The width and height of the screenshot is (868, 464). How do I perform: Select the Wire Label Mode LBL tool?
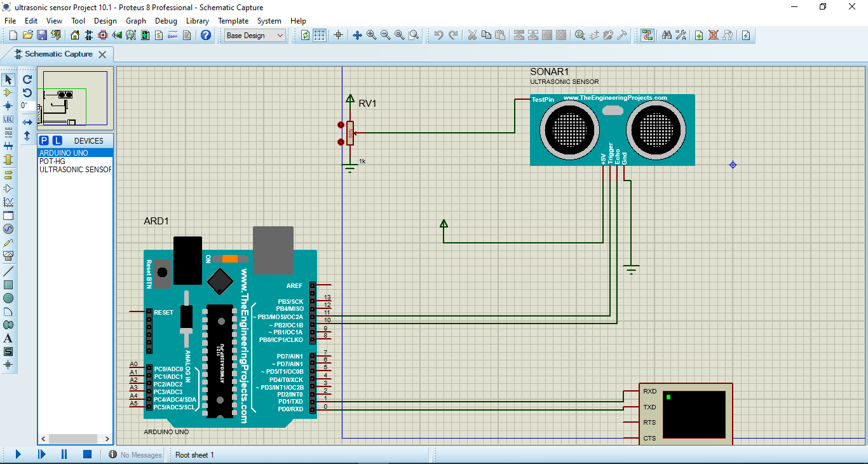8,119
